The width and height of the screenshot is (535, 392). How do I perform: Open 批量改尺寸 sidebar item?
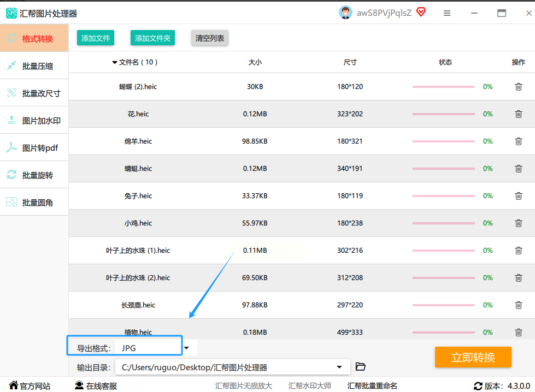click(x=34, y=93)
